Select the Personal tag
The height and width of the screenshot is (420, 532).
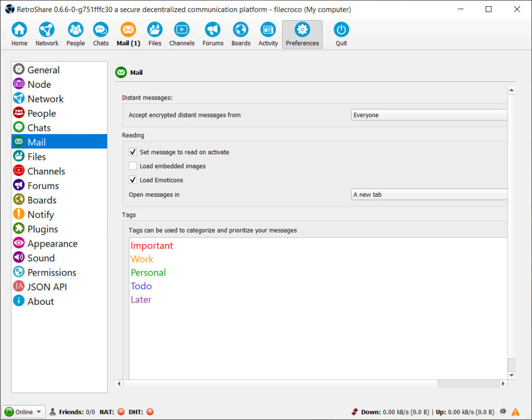click(148, 273)
